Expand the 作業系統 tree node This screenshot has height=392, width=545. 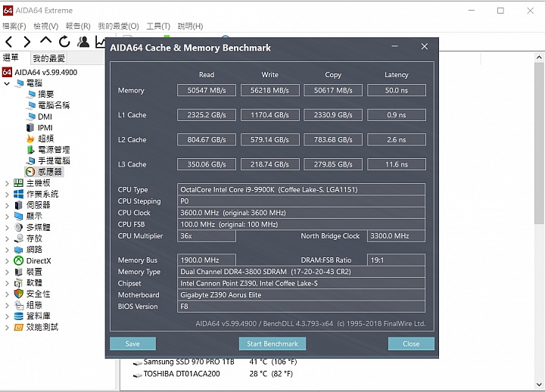(x=7, y=194)
